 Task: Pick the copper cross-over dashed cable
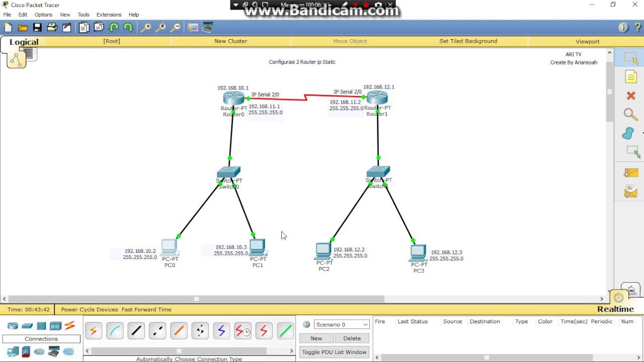pyautogui.click(x=157, y=331)
